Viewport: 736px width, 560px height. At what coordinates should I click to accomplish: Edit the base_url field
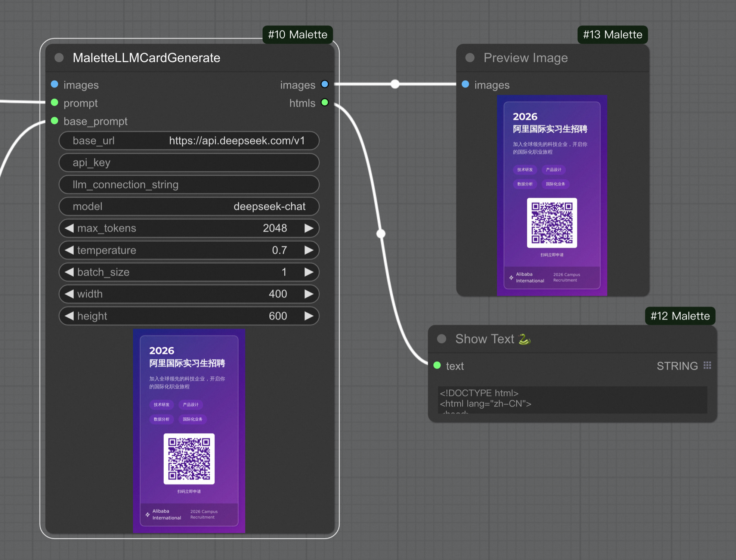pos(189,141)
